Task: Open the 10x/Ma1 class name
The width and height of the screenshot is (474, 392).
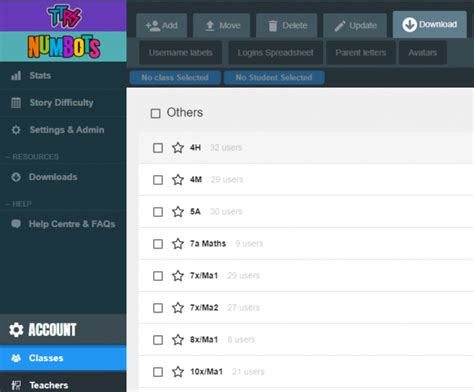Action: coord(206,371)
